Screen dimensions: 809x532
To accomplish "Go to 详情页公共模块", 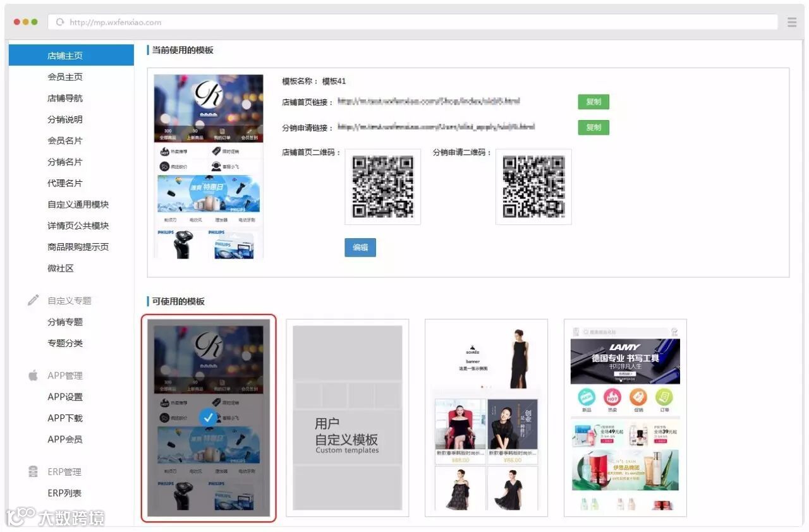I will pos(78,226).
